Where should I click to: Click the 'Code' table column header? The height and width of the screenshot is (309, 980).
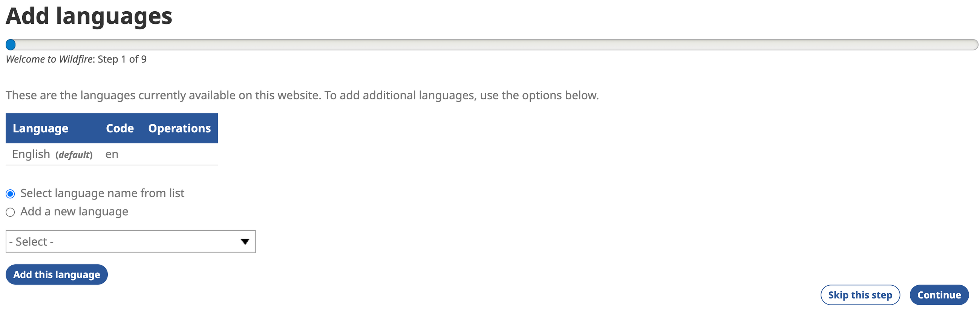pos(120,128)
